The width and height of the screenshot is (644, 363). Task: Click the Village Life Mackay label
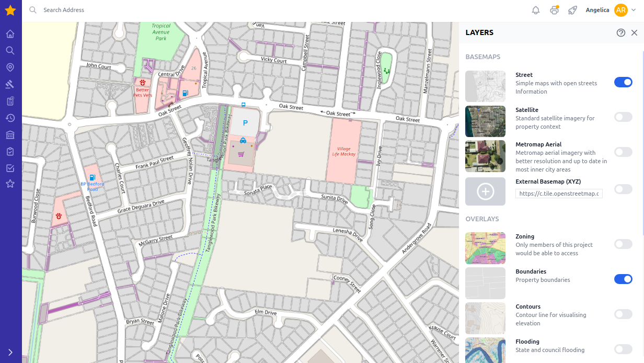pyautogui.click(x=343, y=151)
